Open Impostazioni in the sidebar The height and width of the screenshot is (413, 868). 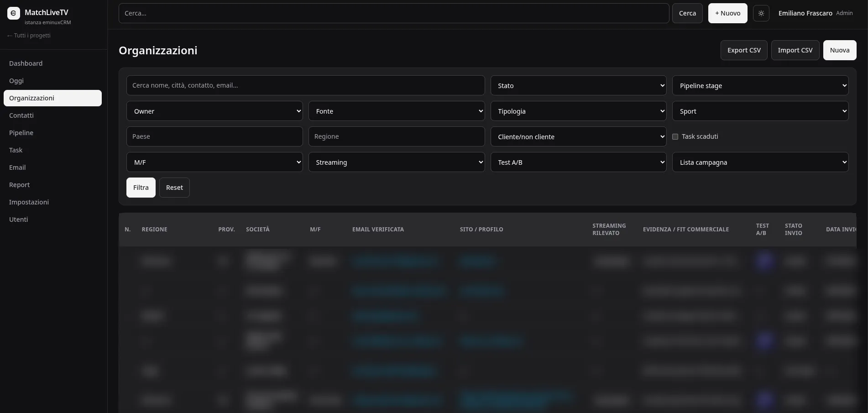[x=52, y=202]
